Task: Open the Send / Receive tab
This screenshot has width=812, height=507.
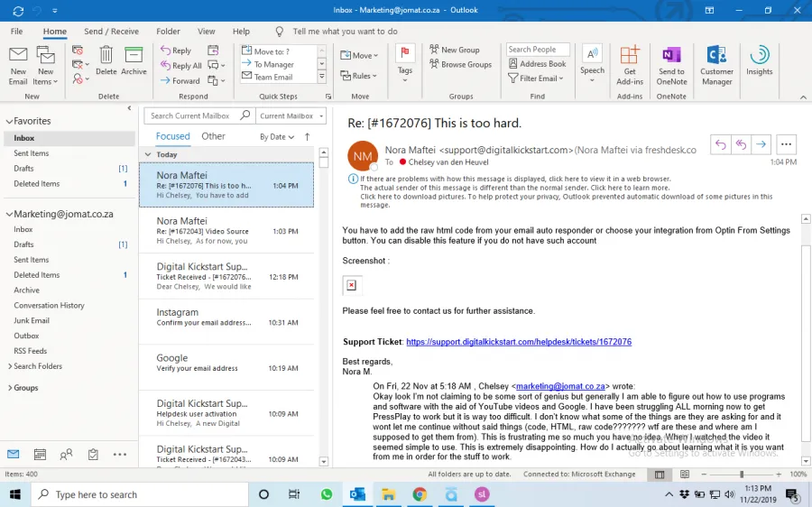Action: (x=111, y=32)
